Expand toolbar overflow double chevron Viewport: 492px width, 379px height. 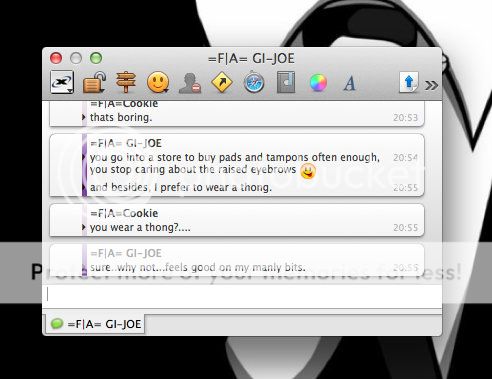click(431, 85)
